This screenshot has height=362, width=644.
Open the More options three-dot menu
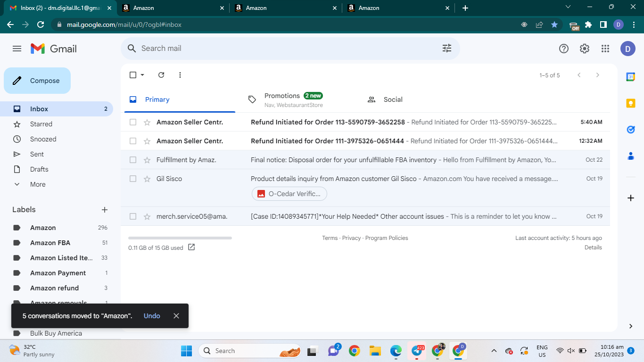tap(180, 75)
